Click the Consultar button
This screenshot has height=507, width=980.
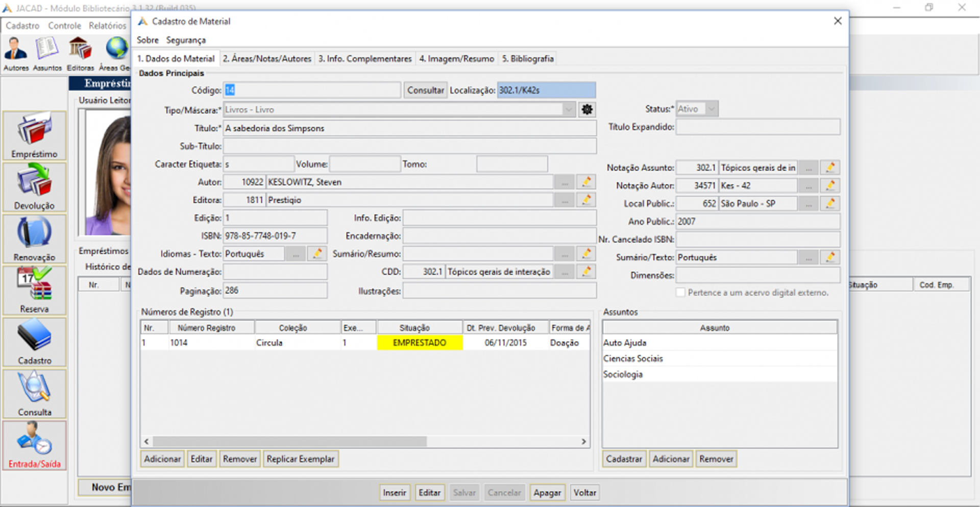click(x=426, y=90)
